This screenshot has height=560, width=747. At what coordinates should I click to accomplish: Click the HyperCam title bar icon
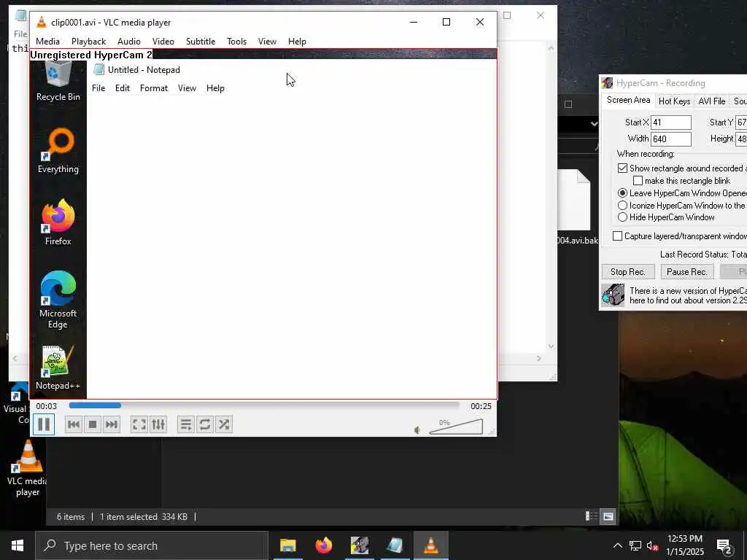607,83
